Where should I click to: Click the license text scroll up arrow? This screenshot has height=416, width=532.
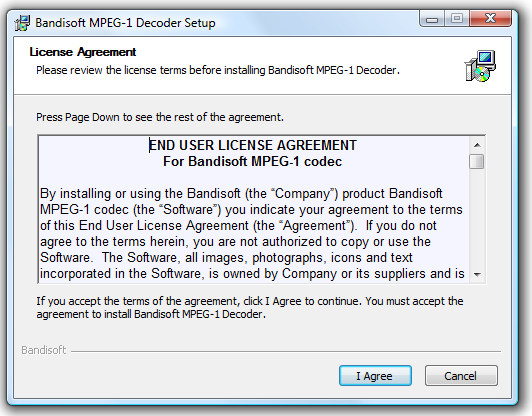coord(477,145)
